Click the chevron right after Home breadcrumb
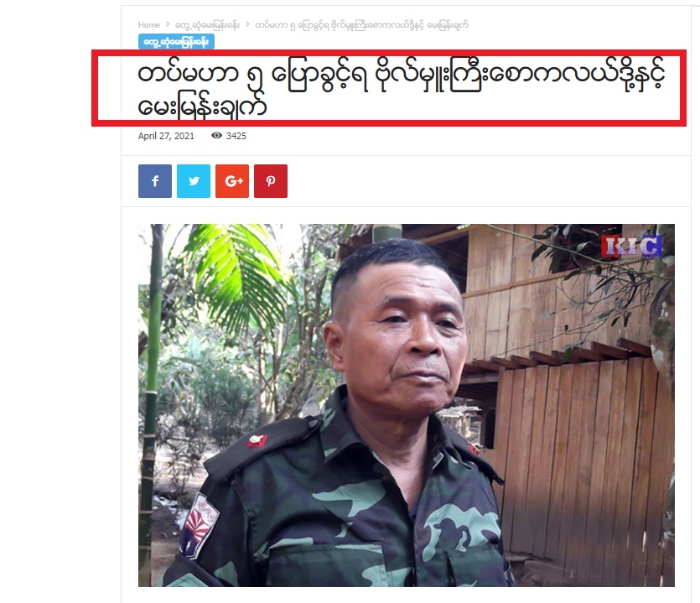 (x=168, y=24)
